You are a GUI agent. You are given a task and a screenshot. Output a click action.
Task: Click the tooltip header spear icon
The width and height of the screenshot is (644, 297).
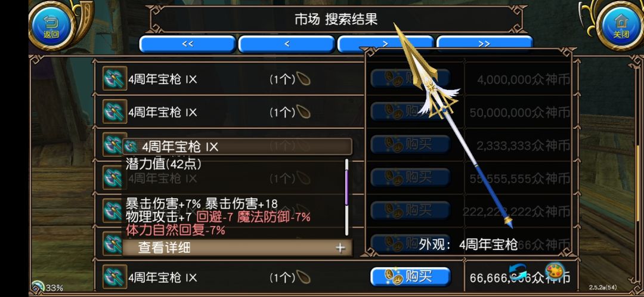131,147
